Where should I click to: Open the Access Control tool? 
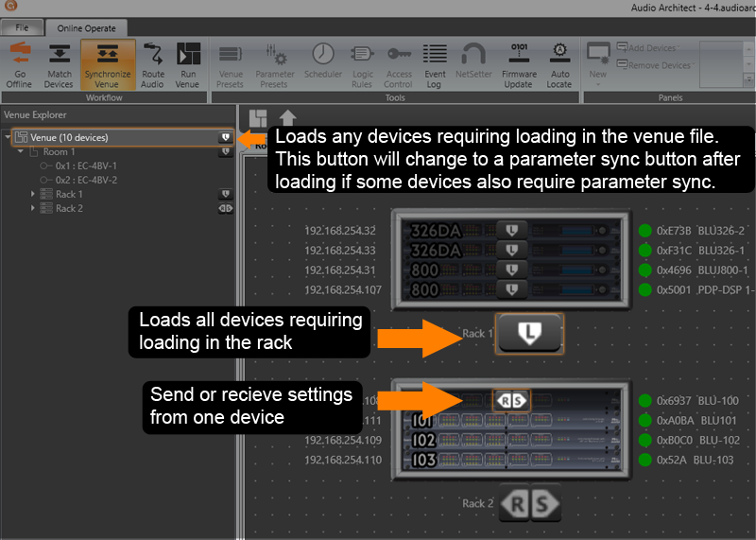[399, 65]
